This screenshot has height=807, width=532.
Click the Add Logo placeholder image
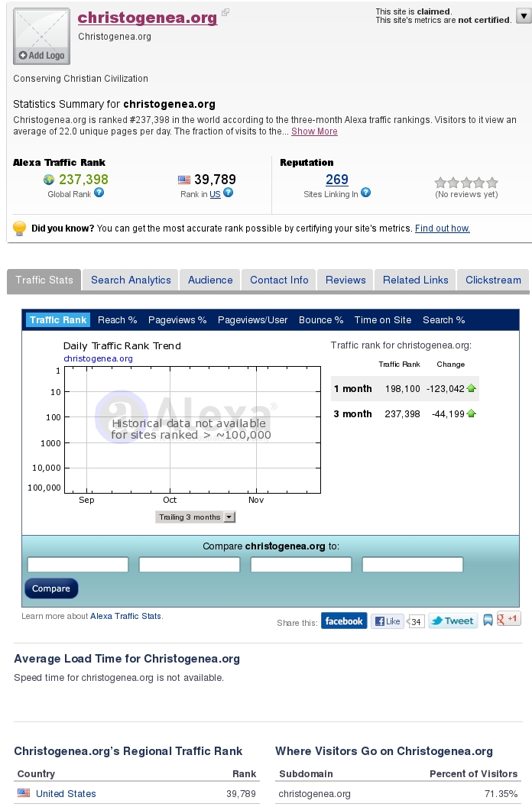(x=42, y=36)
